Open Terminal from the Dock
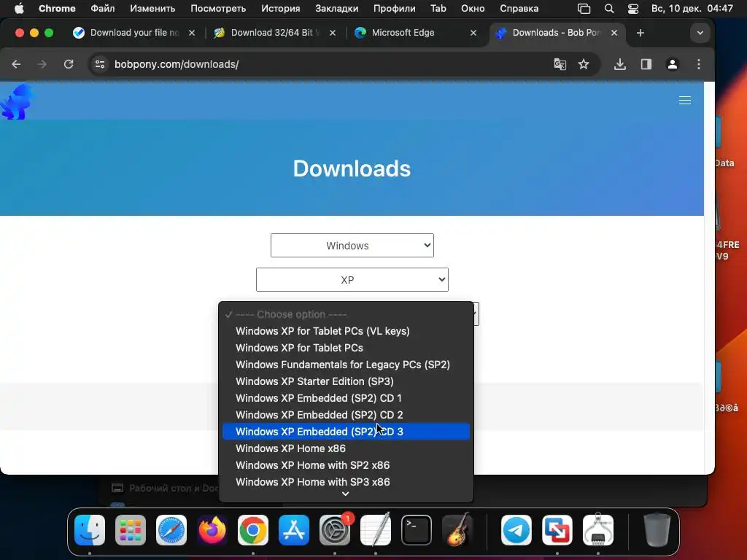 pyautogui.click(x=417, y=530)
